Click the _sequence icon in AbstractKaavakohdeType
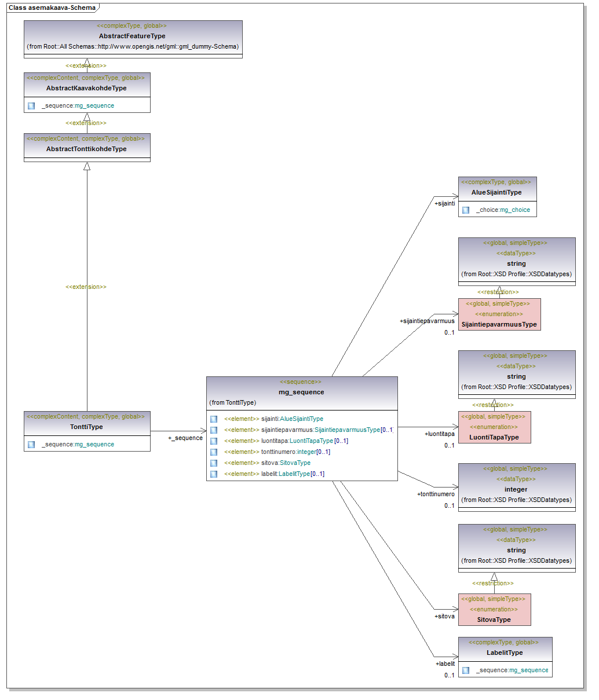 (31, 106)
